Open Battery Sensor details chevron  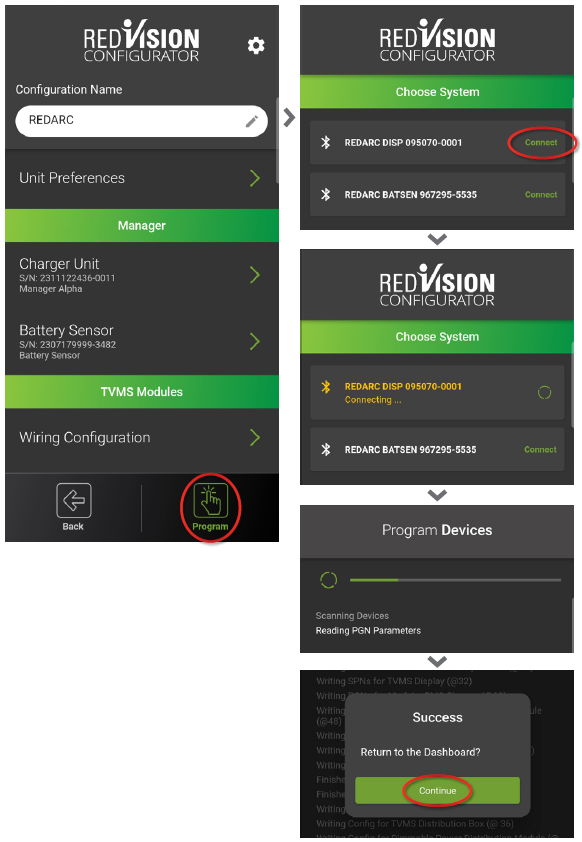[x=255, y=342]
